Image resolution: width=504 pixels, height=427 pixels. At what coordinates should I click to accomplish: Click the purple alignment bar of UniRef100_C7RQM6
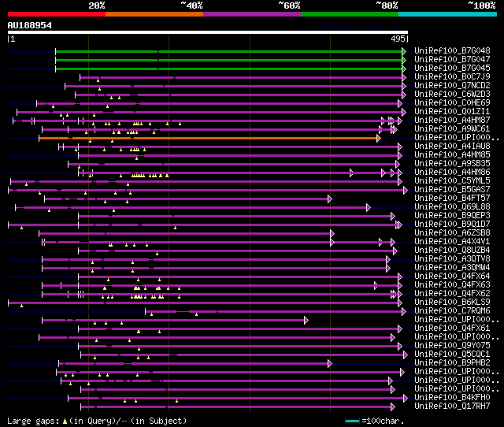(x=274, y=311)
